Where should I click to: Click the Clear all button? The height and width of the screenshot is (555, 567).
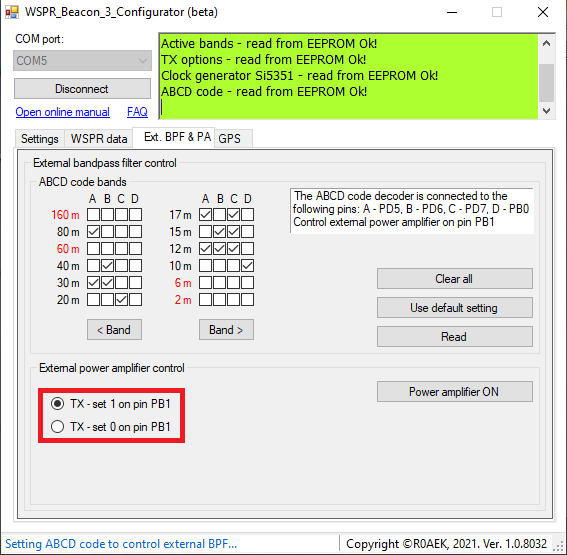(x=455, y=279)
